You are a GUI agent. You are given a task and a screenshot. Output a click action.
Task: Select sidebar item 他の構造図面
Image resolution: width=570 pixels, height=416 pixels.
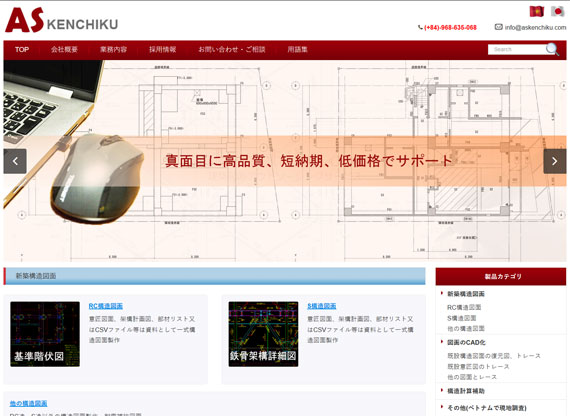click(466, 329)
